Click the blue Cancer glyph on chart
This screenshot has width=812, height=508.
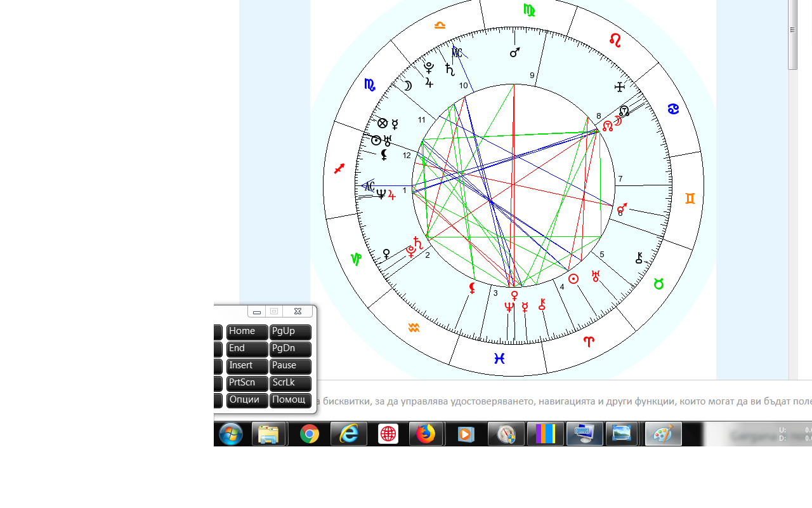click(x=673, y=109)
